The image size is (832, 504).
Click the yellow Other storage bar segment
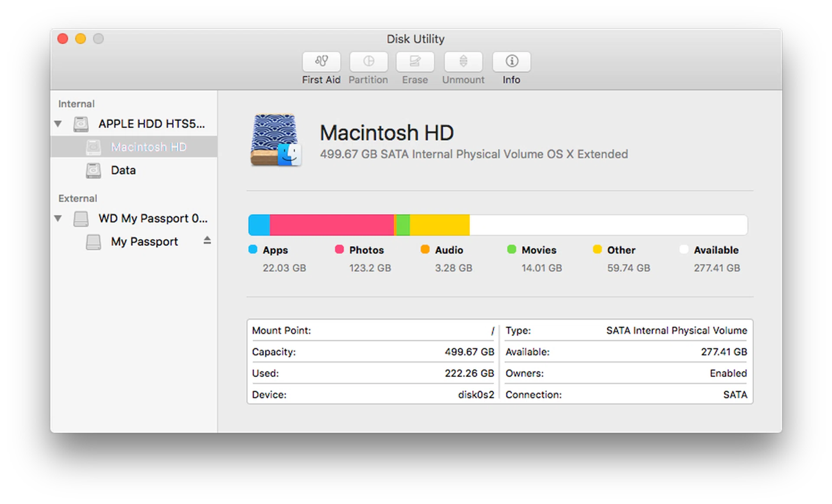439,225
